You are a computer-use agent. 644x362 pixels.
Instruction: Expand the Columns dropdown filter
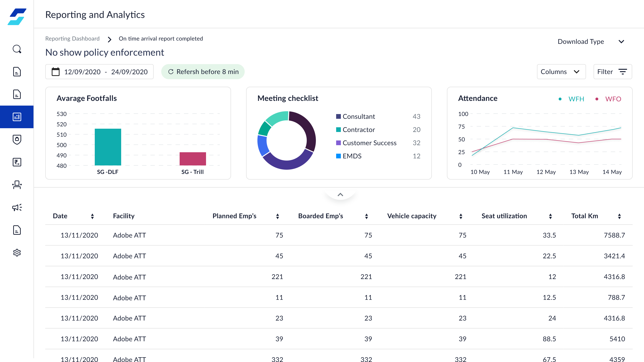(559, 72)
